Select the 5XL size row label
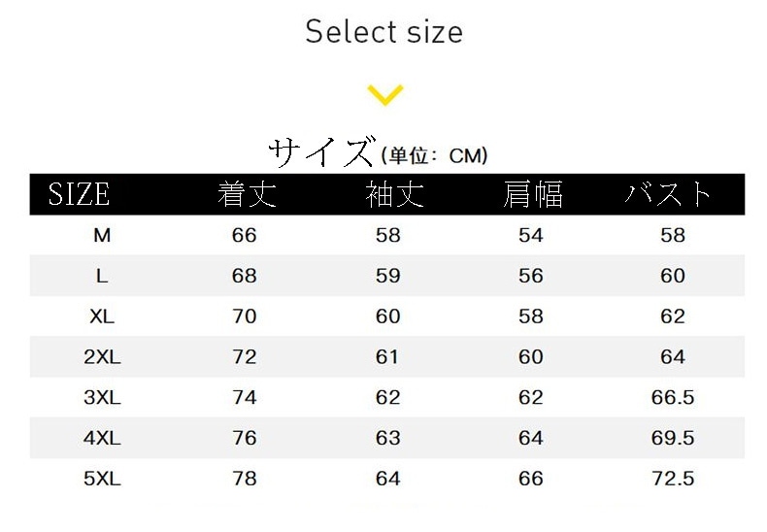This screenshot has height=532, width=767. pyautogui.click(x=102, y=479)
